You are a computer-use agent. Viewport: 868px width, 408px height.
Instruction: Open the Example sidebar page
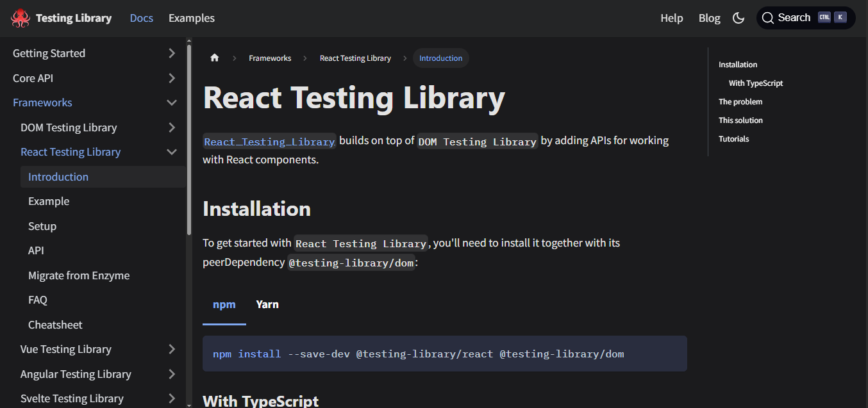[49, 201]
